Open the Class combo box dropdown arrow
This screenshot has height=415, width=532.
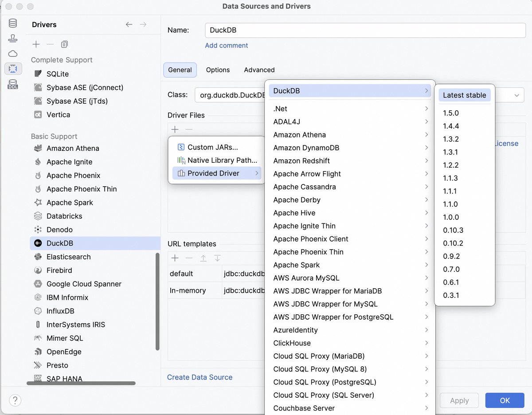tap(516, 95)
